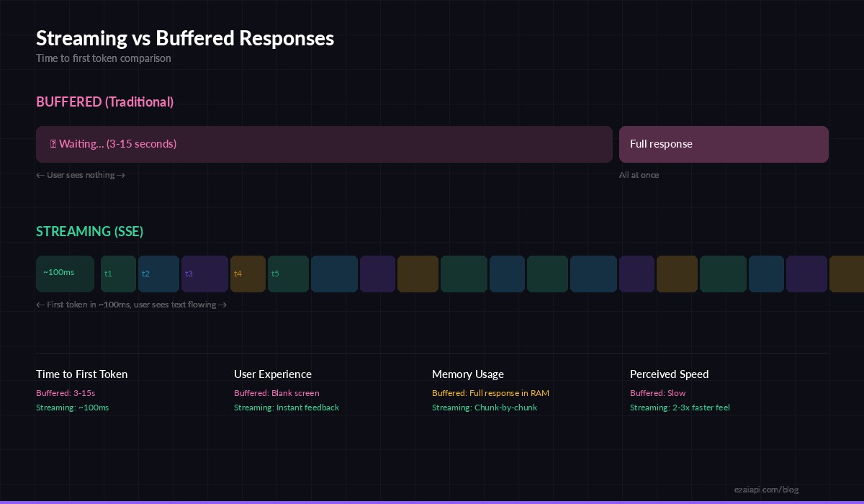Select the gold "t4" token chip

pyautogui.click(x=248, y=274)
